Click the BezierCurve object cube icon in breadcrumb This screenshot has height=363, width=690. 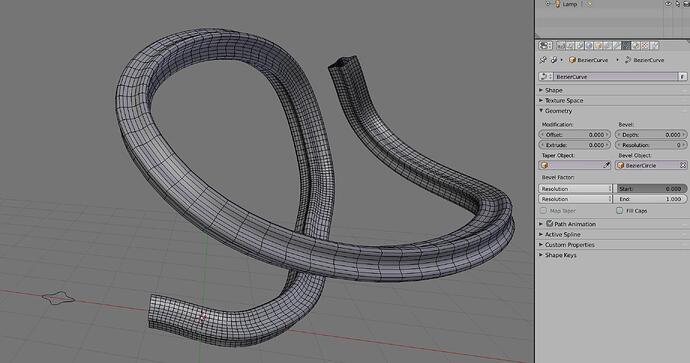pos(572,60)
